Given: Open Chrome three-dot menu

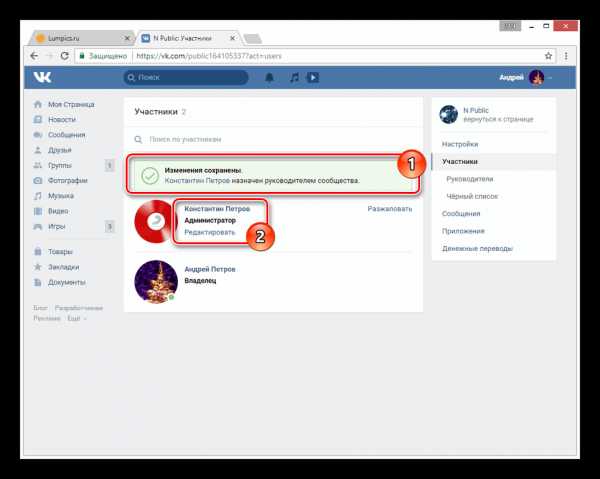Looking at the screenshot, I should tap(566, 56).
